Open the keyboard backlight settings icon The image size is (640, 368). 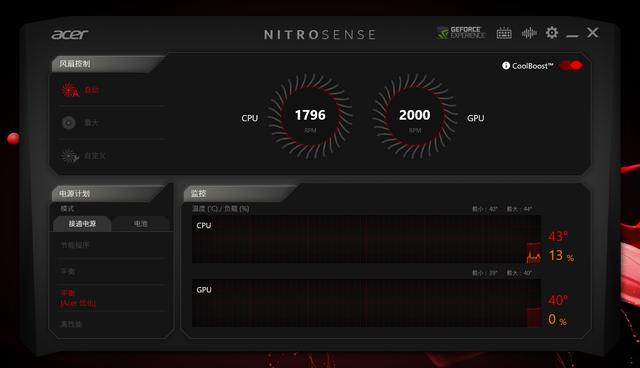click(504, 33)
